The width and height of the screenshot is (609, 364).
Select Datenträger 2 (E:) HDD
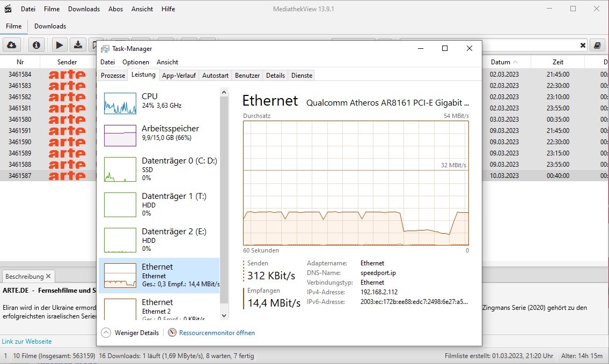click(159, 240)
